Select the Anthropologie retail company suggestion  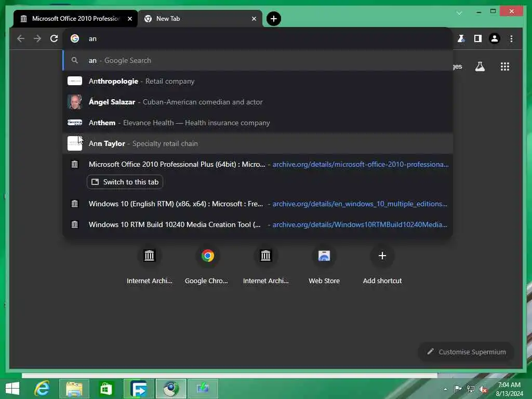[258, 81]
